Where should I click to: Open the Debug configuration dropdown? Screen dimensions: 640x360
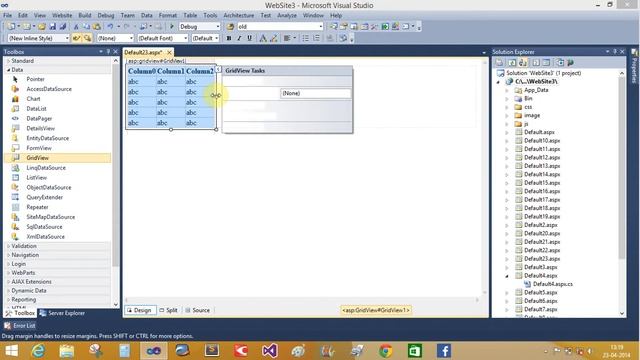[x=218, y=27]
